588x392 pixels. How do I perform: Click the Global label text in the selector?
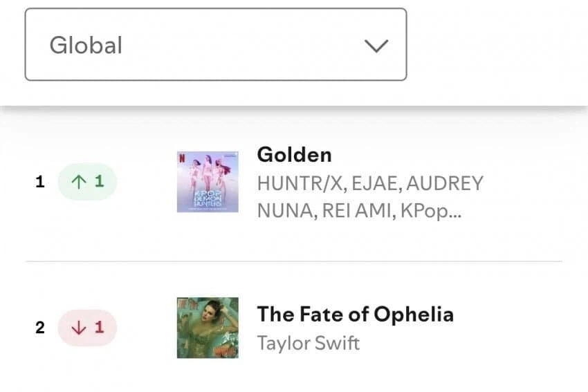click(86, 46)
